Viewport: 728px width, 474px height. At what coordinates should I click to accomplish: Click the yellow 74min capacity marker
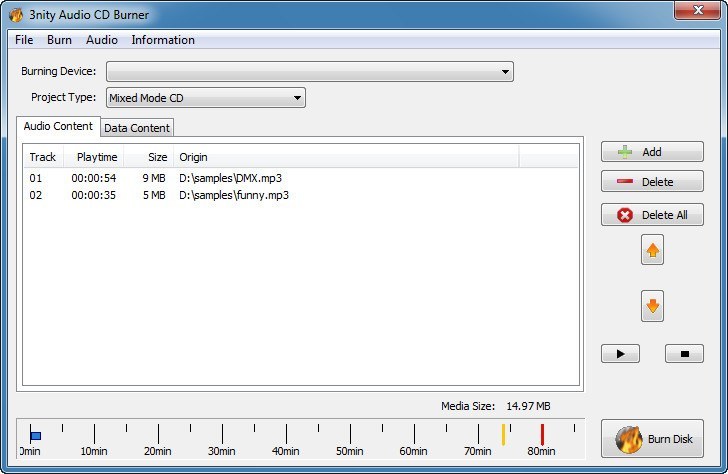pos(503,435)
